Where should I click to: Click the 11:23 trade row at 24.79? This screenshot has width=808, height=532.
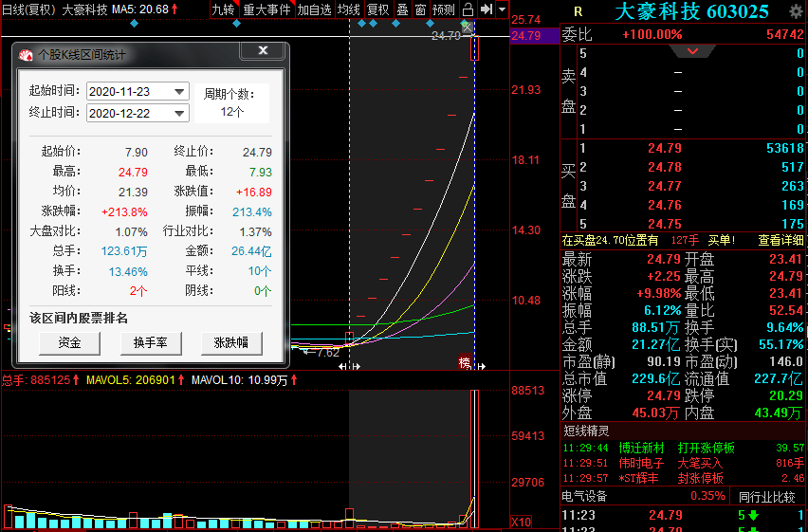(682, 515)
